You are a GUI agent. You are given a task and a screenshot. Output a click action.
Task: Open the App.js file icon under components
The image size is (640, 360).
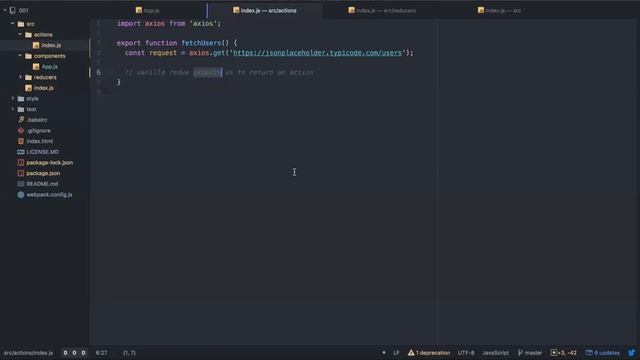coord(36,67)
